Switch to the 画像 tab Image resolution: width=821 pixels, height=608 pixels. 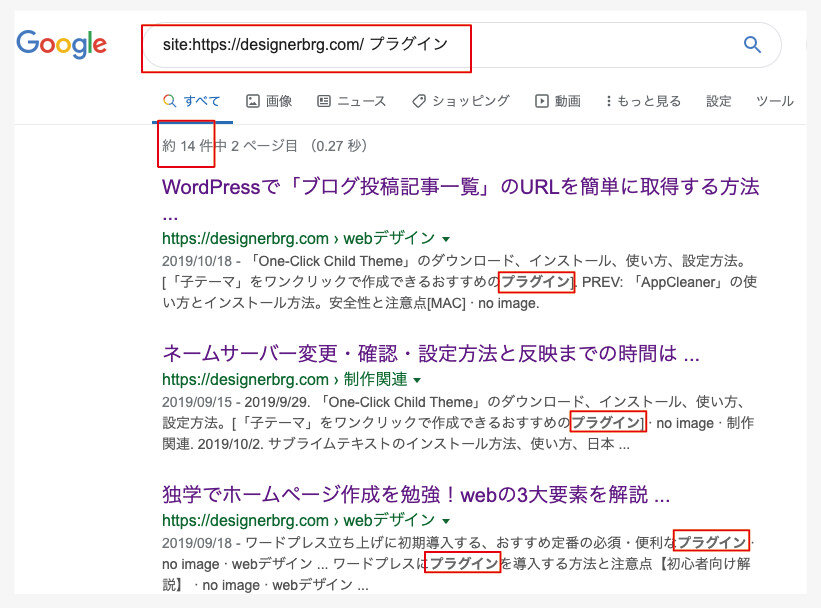tap(269, 101)
